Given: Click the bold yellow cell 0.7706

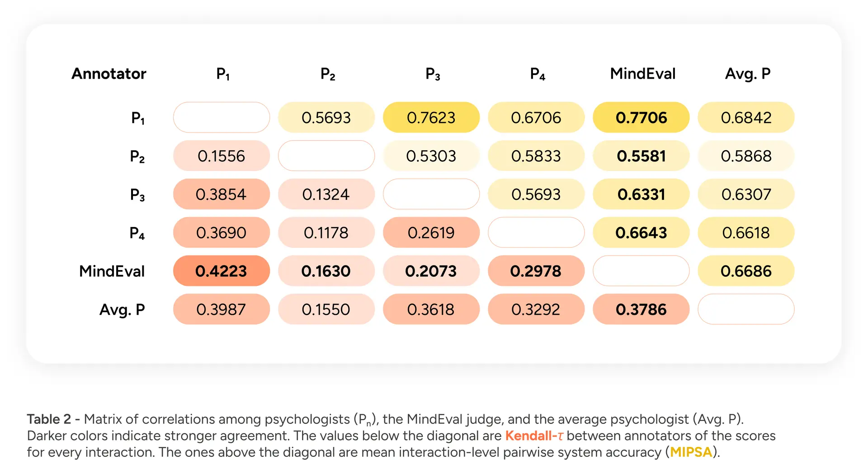Looking at the screenshot, I should pyautogui.click(x=641, y=118).
